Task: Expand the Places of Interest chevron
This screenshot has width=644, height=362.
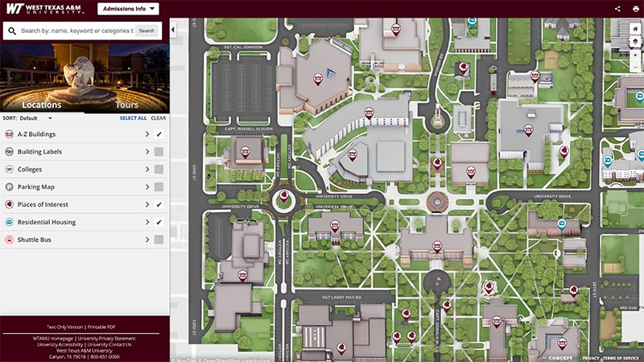Action: pyautogui.click(x=147, y=204)
